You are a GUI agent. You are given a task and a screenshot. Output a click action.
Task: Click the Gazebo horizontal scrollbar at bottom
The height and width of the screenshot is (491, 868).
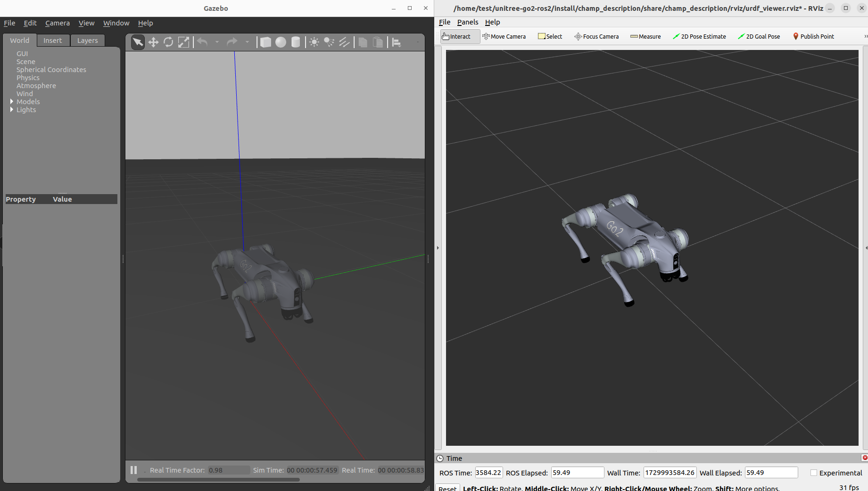[x=218, y=480]
